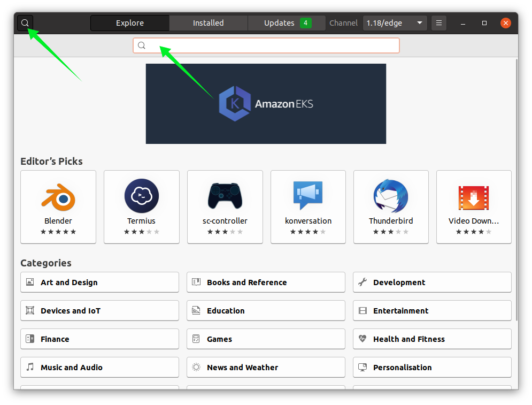Click the Education icon
Screen dimensions: 532x405
196,310
